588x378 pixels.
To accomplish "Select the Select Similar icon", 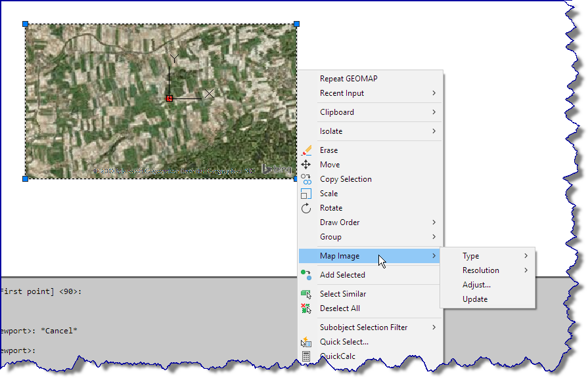I will pos(306,293).
